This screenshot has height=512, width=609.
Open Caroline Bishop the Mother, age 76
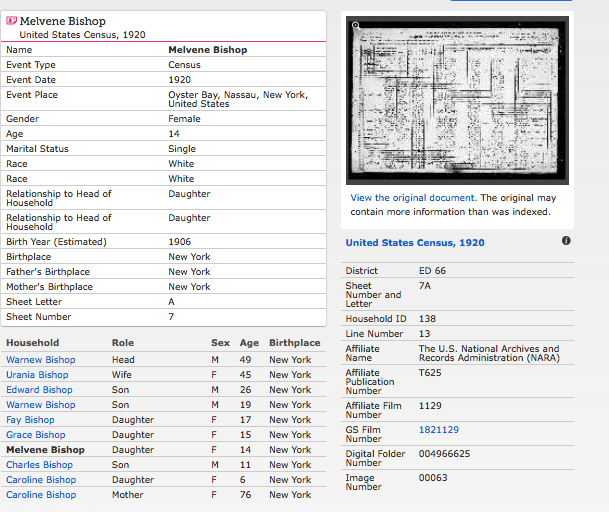pyautogui.click(x=40, y=495)
